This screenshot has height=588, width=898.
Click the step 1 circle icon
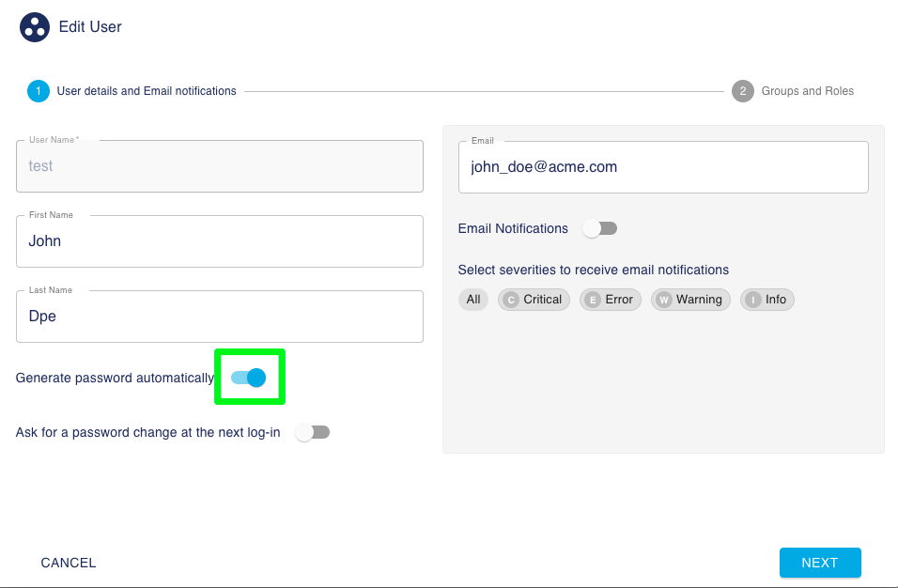tap(39, 91)
